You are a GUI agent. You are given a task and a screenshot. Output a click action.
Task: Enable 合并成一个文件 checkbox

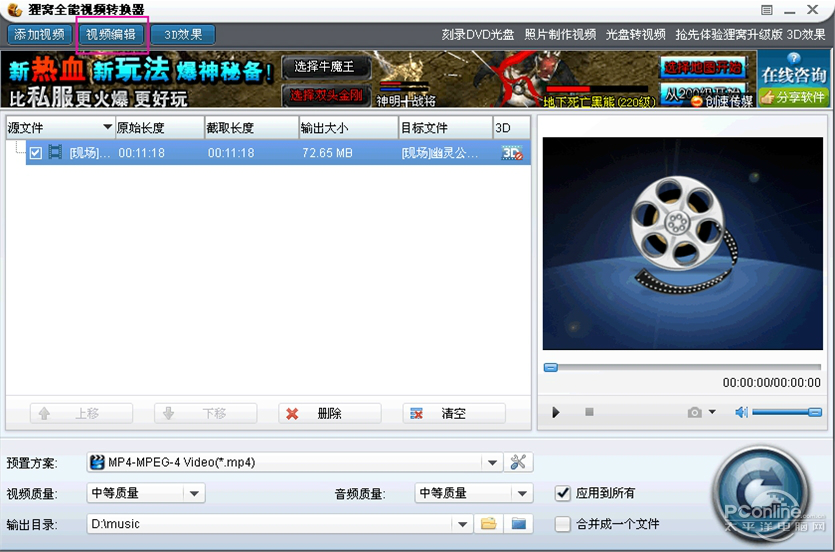tap(562, 524)
